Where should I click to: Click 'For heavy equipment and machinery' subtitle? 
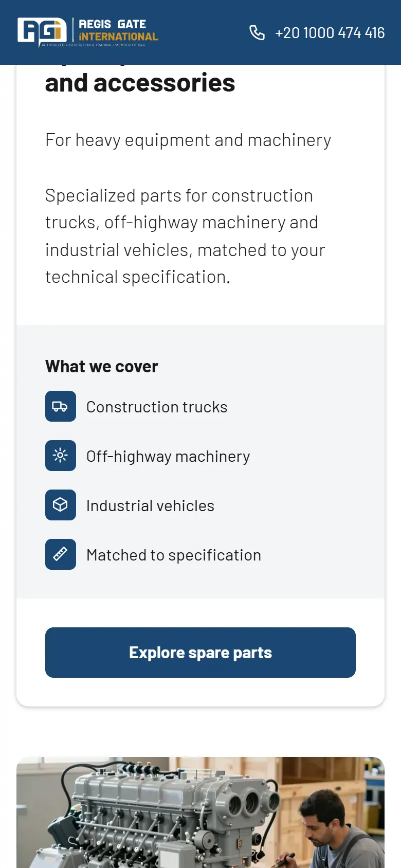[188, 140]
